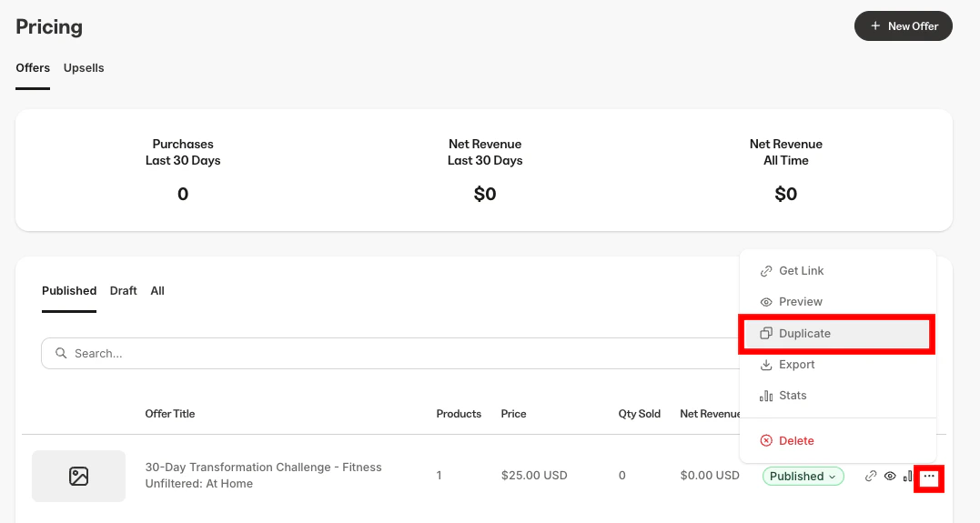Show All offers tab
This screenshot has height=523, width=980.
(157, 290)
